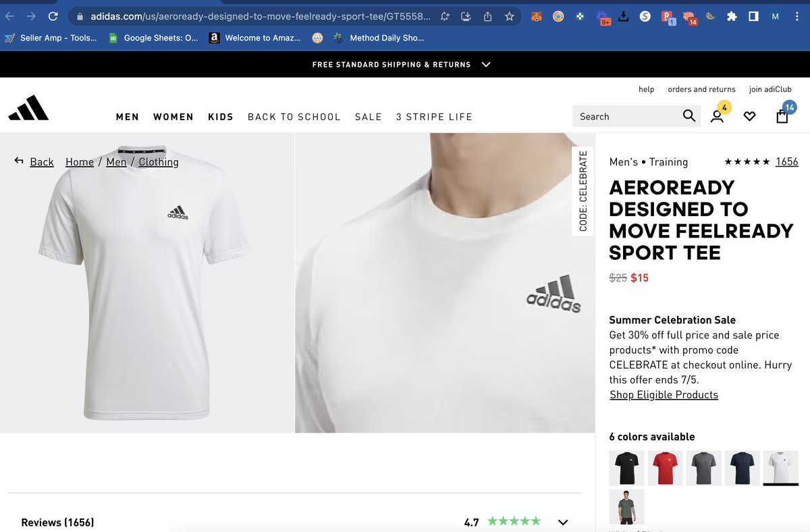
Task: Open the Welcome to Amazon bookmark
Action: click(255, 38)
